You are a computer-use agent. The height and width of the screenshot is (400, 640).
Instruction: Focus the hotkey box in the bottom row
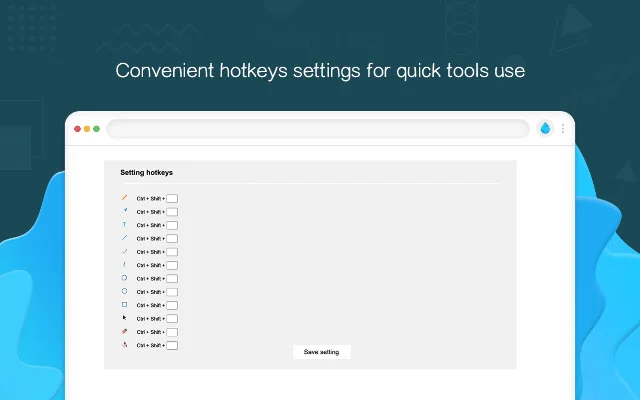pos(172,345)
